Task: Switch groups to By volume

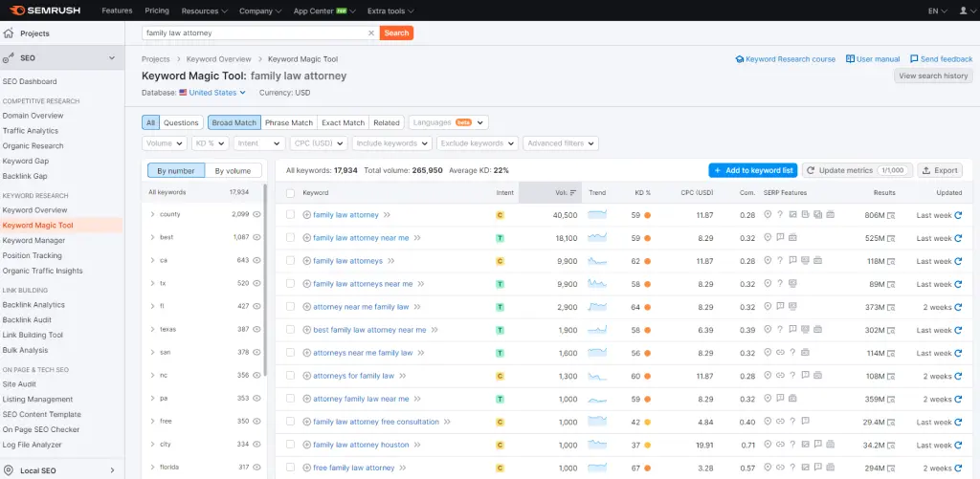Action: [x=234, y=170]
